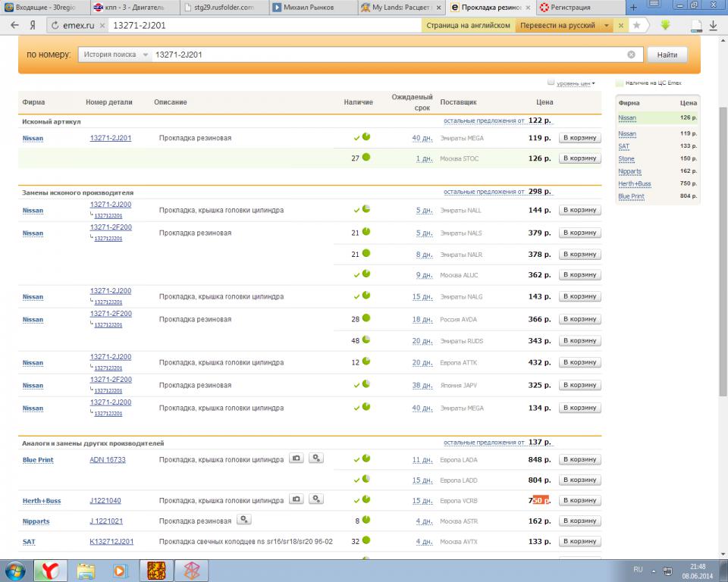
Task: Go back with the browser back arrow
Action: [15, 25]
